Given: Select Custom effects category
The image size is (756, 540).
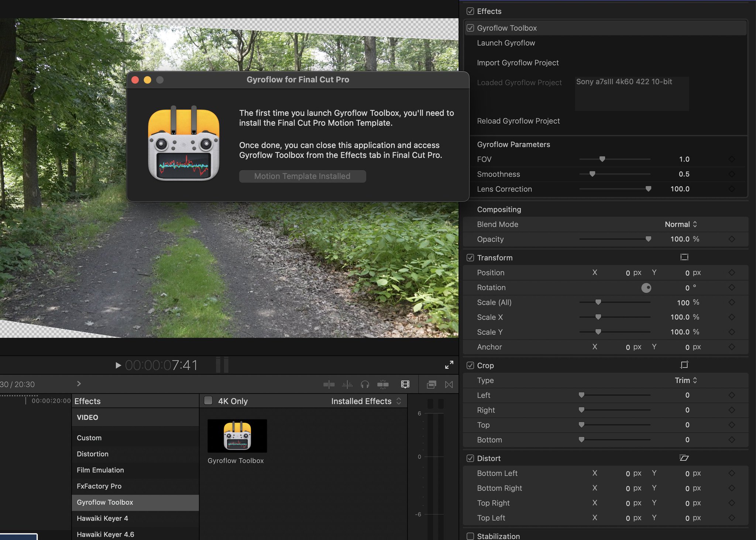Looking at the screenshot, I should (x=135, y=438).
